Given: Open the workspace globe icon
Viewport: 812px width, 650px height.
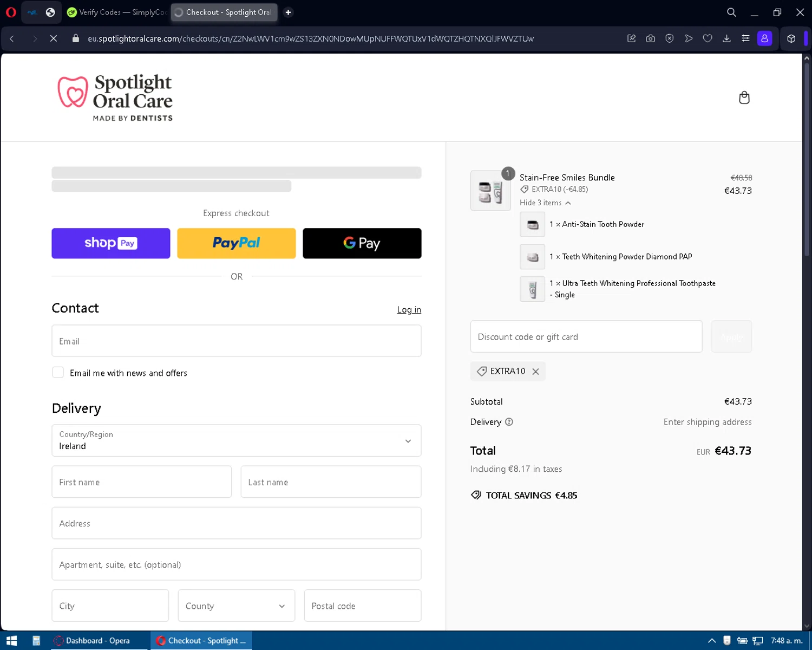Looking at the screenshot, I should [50, 12].
